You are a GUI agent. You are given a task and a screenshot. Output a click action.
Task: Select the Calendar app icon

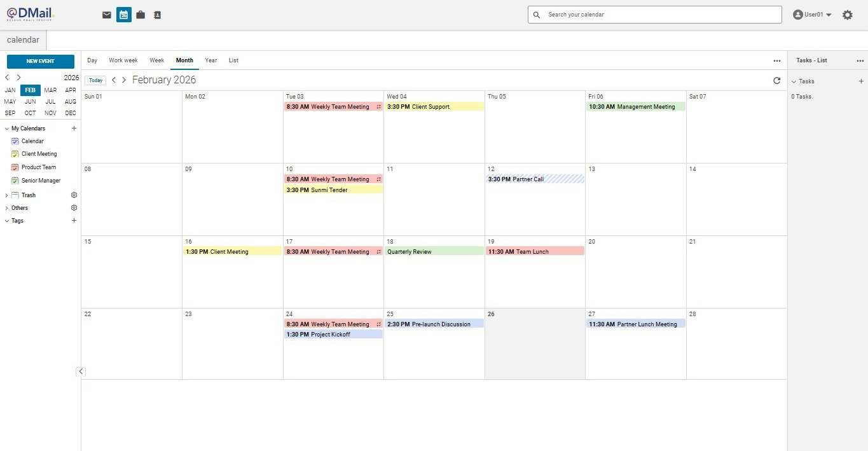click(x=123, y=14)
